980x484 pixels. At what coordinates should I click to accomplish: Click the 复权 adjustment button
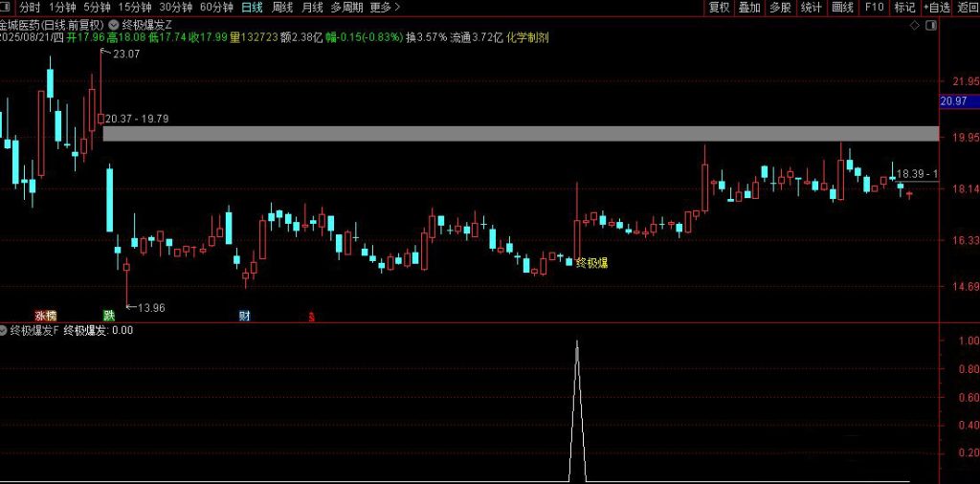click(719, 8)
